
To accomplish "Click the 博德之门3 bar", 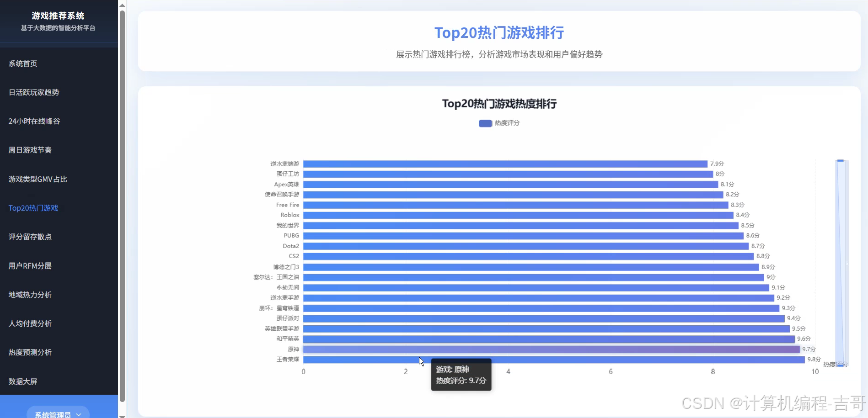I will point(531,267).
